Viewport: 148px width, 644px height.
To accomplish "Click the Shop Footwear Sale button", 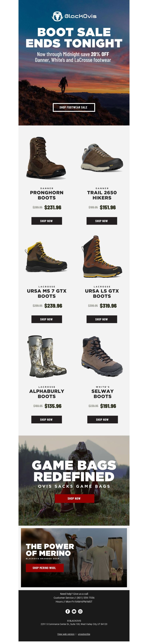I will click(74, 107).
